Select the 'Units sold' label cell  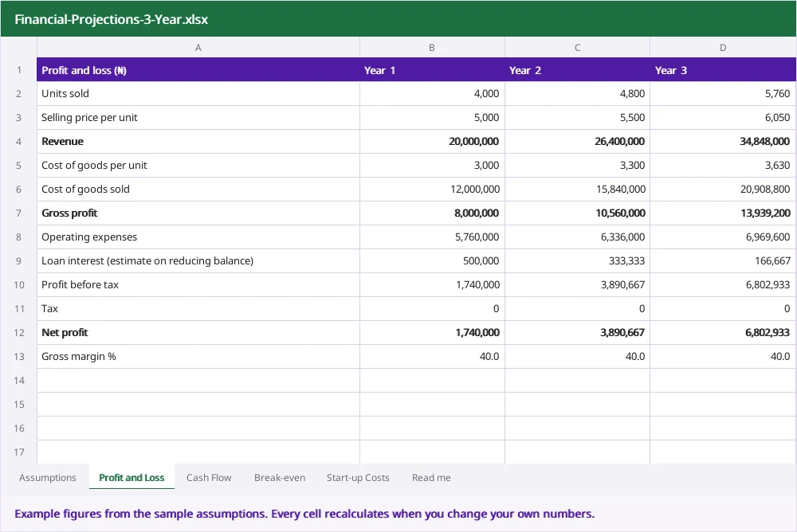[x=198, y=93]
